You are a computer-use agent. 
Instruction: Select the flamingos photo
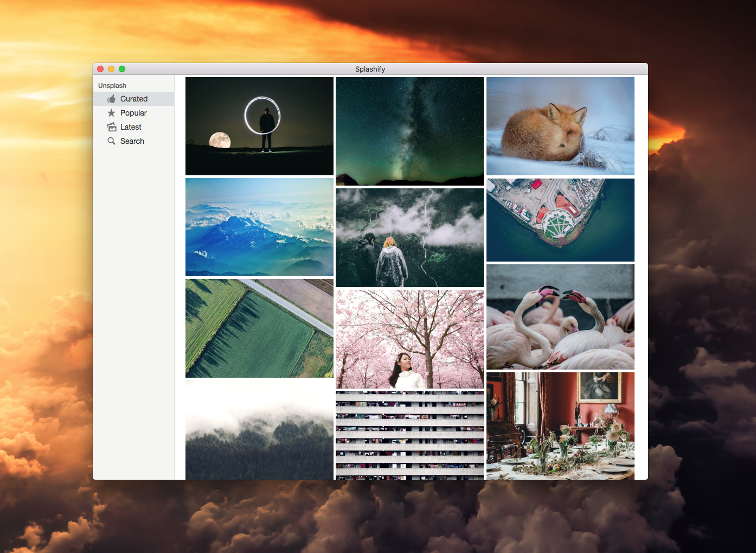pos(560,316)
